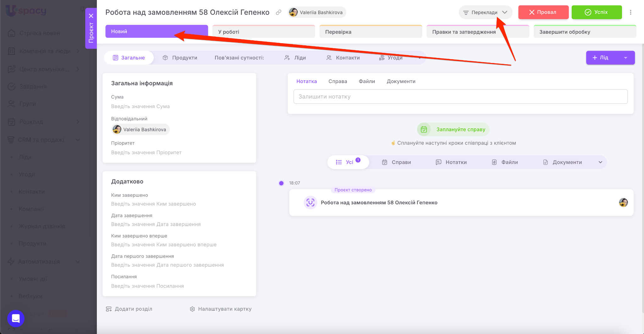
Task: Click the Налаштувати картку gear icon
Action: point(192,309)
